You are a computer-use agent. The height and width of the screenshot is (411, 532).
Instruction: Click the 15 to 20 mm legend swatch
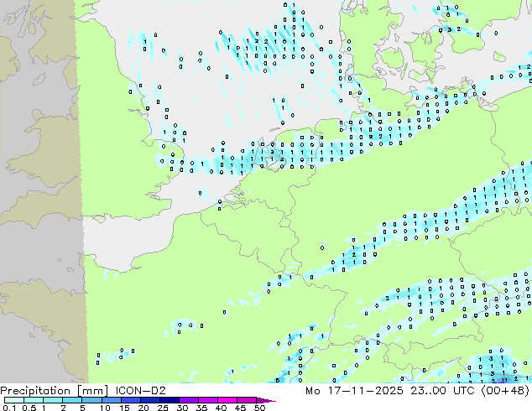pyautogui.click(x=130, y=400)
